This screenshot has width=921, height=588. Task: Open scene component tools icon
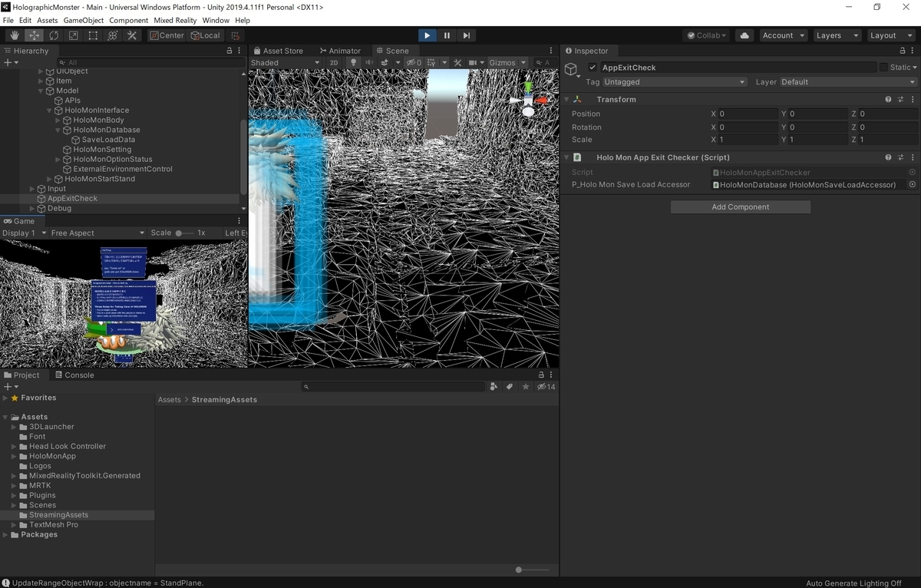[x=457, y=63]
